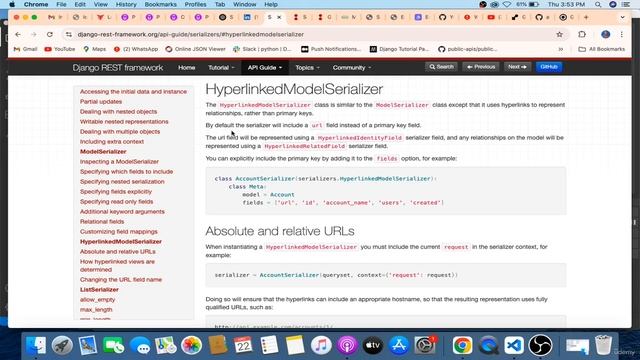Go to Previous page button

pyautogui.click(x=481, y=67)
